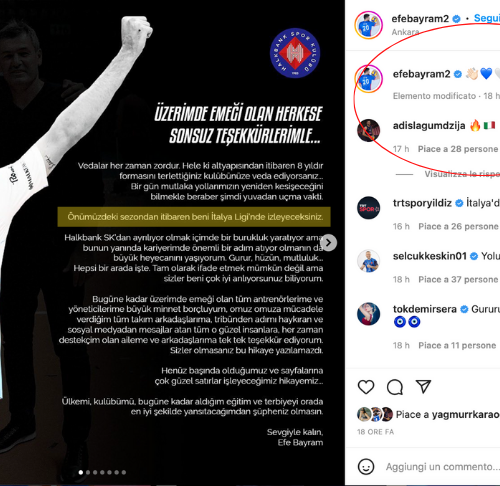Select the second carousel dot indicator
500x486 pixels.
(x=88, y=472)
